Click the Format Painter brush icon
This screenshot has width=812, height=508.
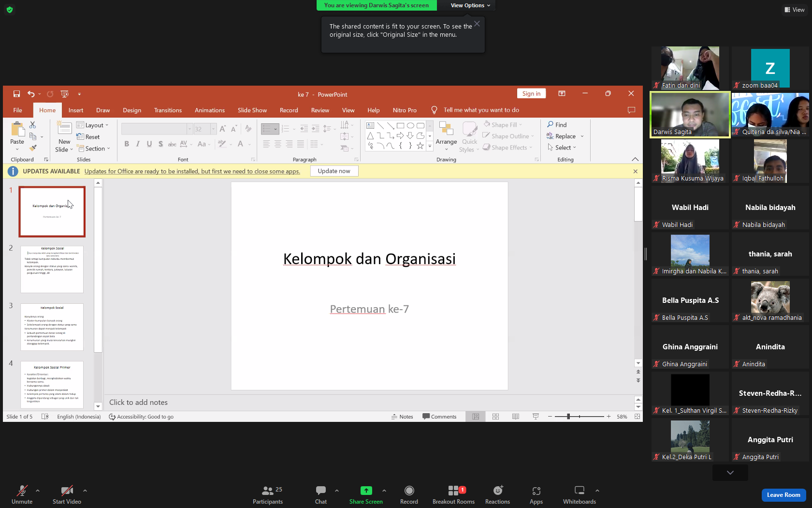(x=33, y=148)
